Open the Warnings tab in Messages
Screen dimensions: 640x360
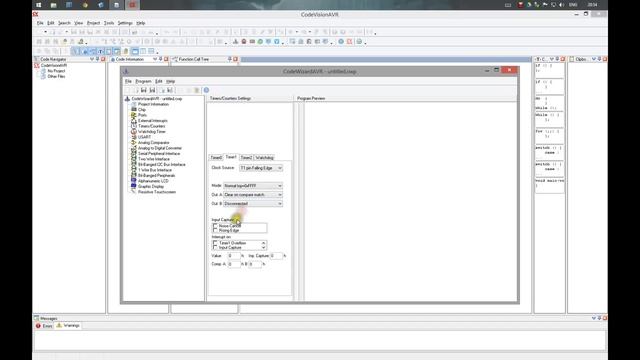point(68,326)
